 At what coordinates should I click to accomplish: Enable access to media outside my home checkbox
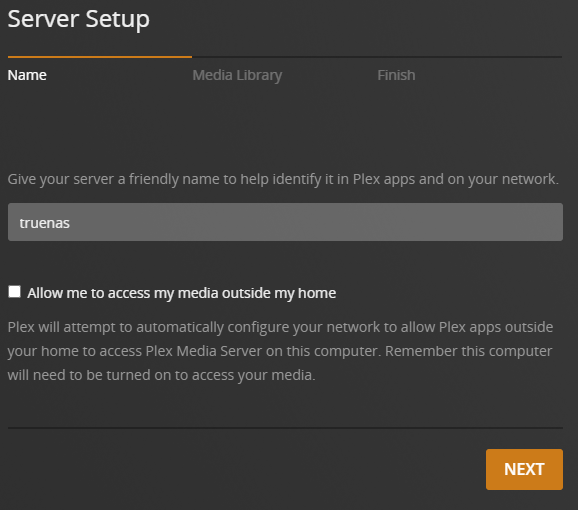tap(14, 291)
